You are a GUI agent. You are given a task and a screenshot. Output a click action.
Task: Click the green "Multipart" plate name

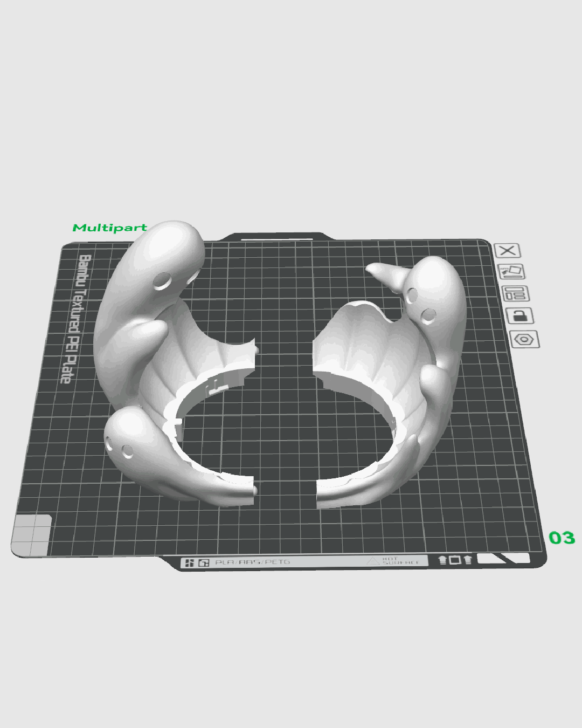click(x=110, y=228)
